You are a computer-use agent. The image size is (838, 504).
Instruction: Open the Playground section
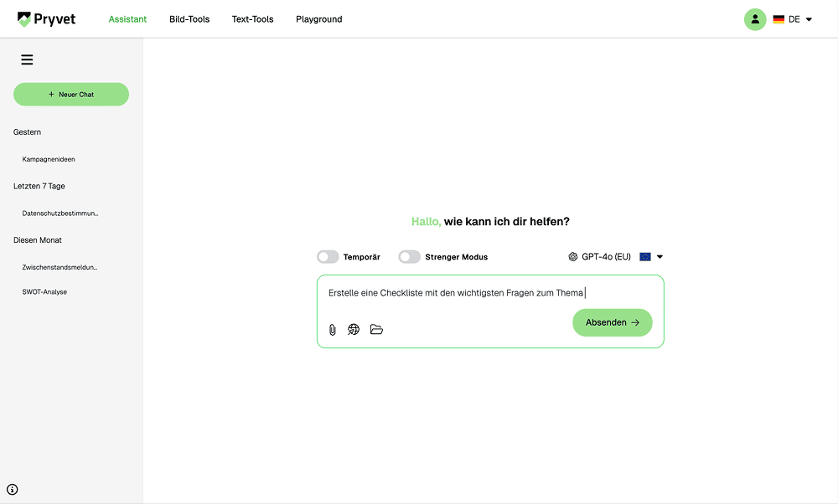click(318, 18)
